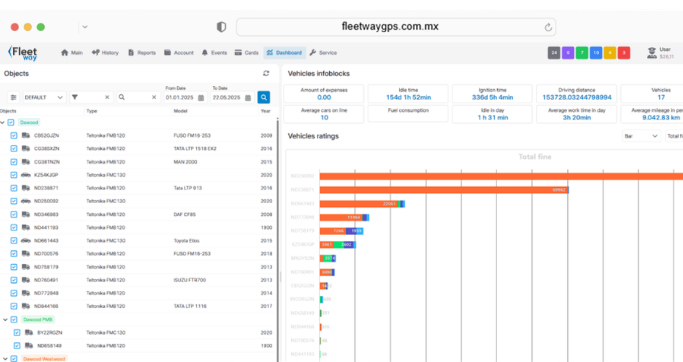The width and height of the screenshot is (683, 362).
Task: Click the truck icon for ND772848
Action: [x=26, y=293]
